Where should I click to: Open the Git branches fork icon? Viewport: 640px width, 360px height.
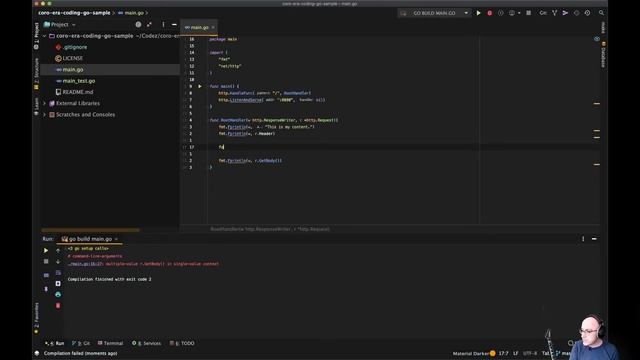(554, 13)
